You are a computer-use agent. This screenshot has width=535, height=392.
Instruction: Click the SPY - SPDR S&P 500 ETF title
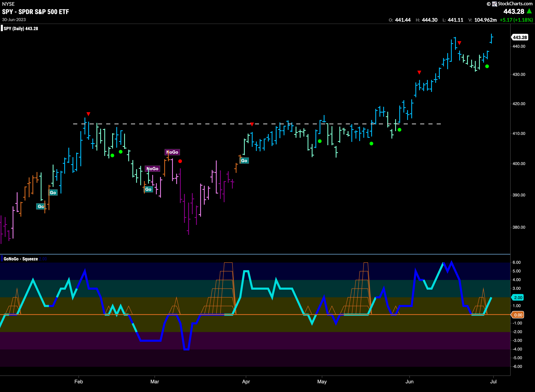tap(36, 12)
